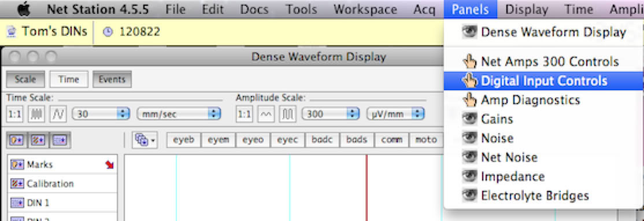Select Digital Input Controls menu item
The image size is (644, 221).
tap(544, 80)
